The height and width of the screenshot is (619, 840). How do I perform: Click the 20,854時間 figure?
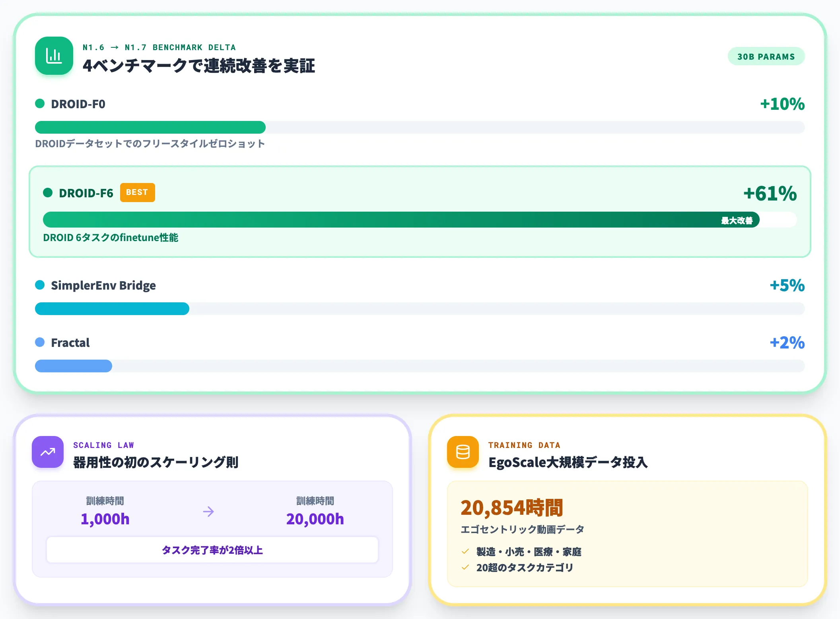512,508
